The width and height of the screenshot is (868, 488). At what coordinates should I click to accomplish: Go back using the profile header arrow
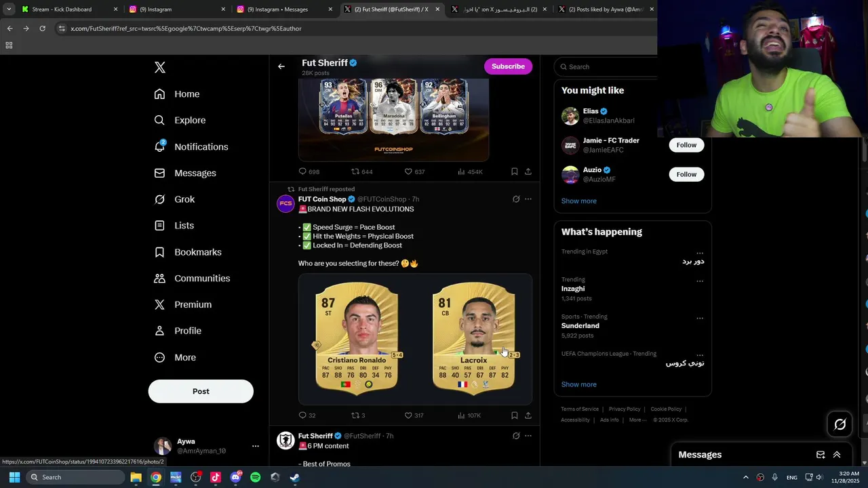point(281,66)
